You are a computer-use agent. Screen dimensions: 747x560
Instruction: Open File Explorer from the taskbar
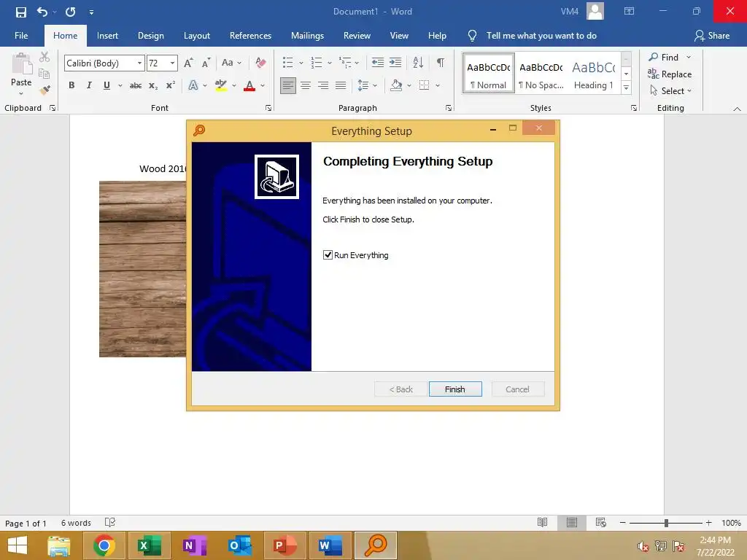[x=59, y=545]
